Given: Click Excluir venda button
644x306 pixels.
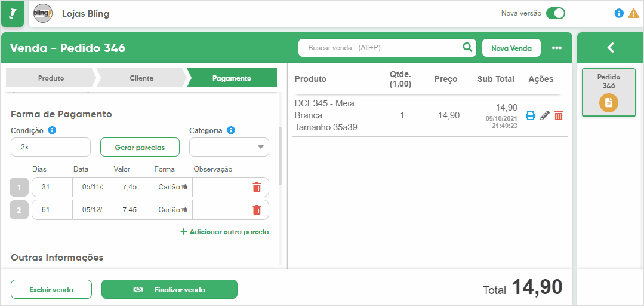Looking at the screenshot, I should tap(51, 289).
